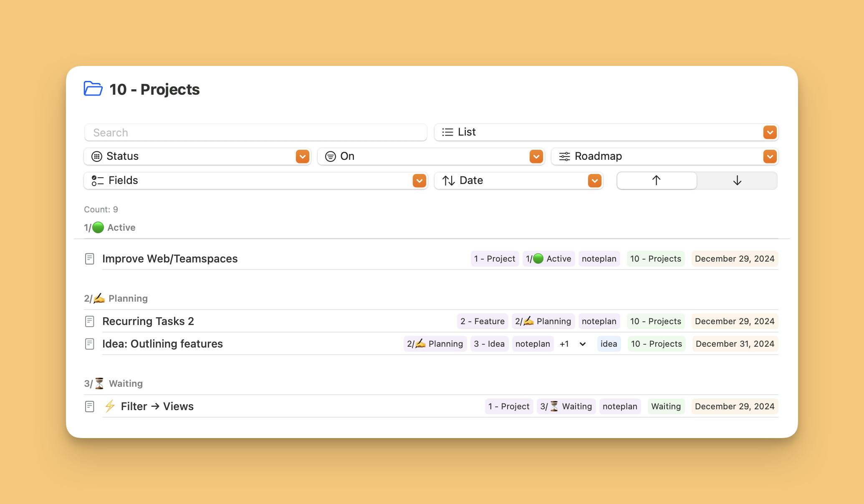Screen dimensions: 864x504
Task: Click the lightning bolt icon on Filter row
Action: [110, 406]
